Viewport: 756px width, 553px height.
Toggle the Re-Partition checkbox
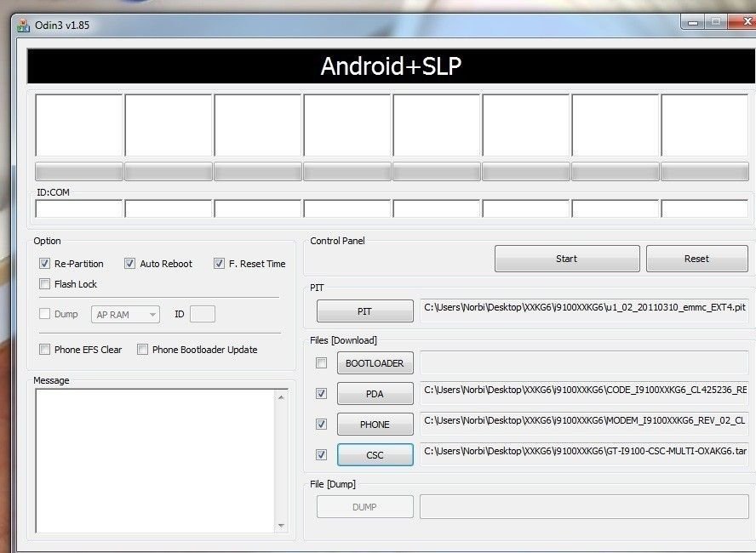pyautogui.click(x=44, y=264)
